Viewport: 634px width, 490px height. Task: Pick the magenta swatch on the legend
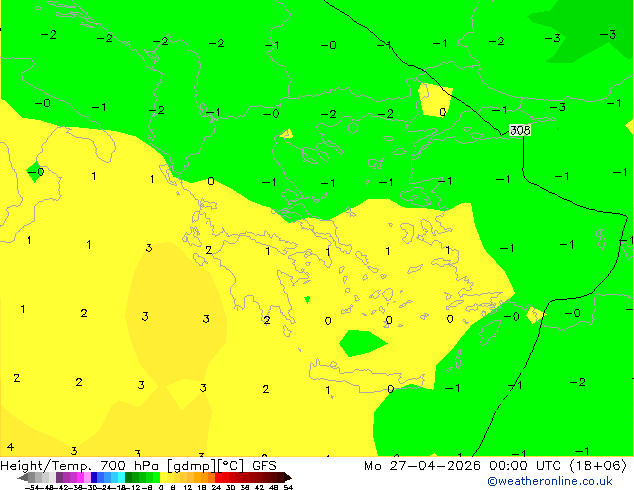[x=80, y=478]
